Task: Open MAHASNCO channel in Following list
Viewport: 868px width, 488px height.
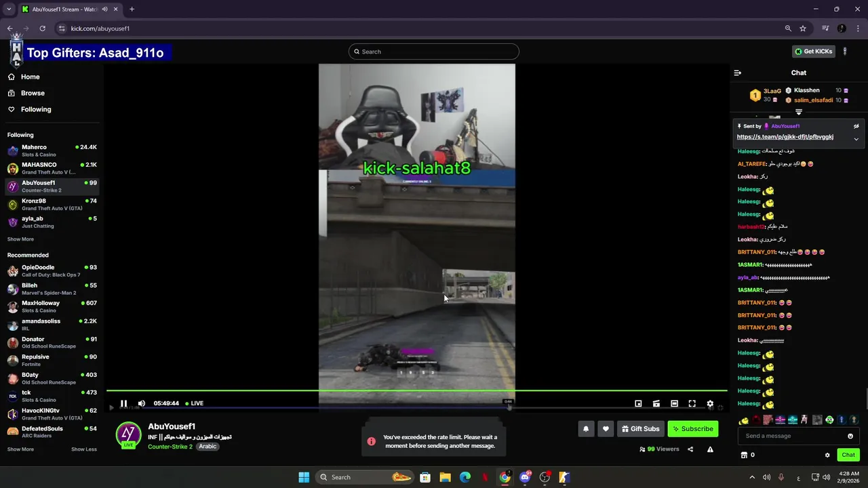Action: (52, 168)
